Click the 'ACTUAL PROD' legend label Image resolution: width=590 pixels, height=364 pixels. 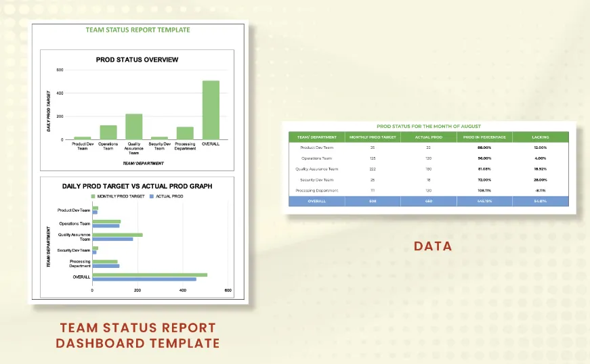tap(169, 196)
